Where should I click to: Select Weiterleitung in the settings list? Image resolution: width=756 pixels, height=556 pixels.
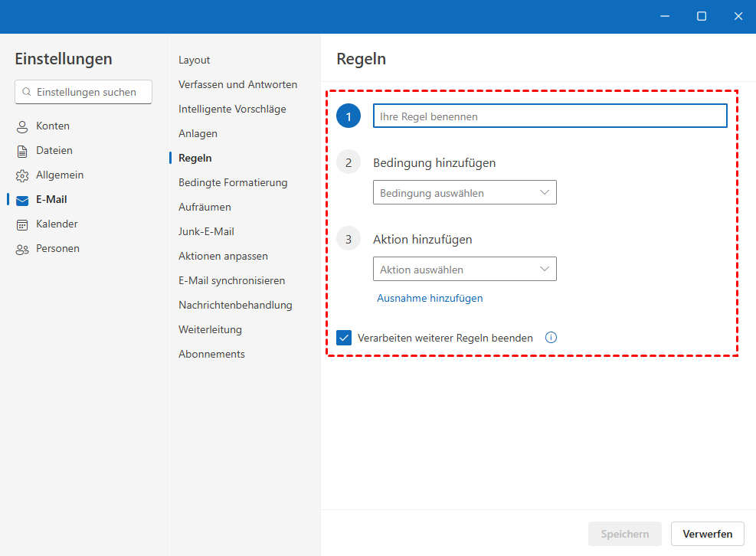pyautogui.click(x=210, y=329)
